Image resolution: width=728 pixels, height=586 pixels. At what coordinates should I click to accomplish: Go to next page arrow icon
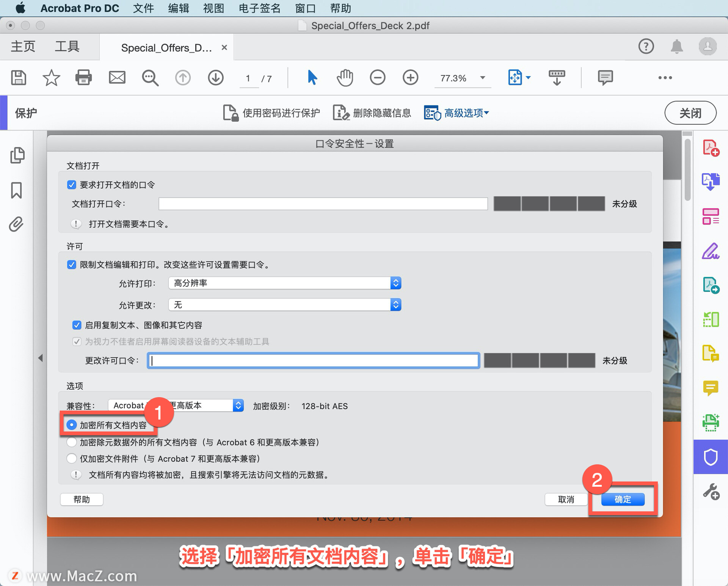(x=216, y=78)
